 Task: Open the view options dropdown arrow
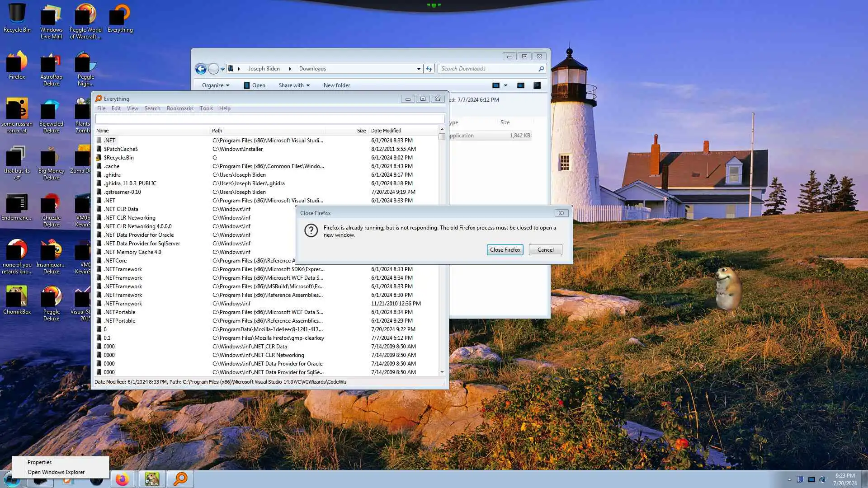point(505,85)
